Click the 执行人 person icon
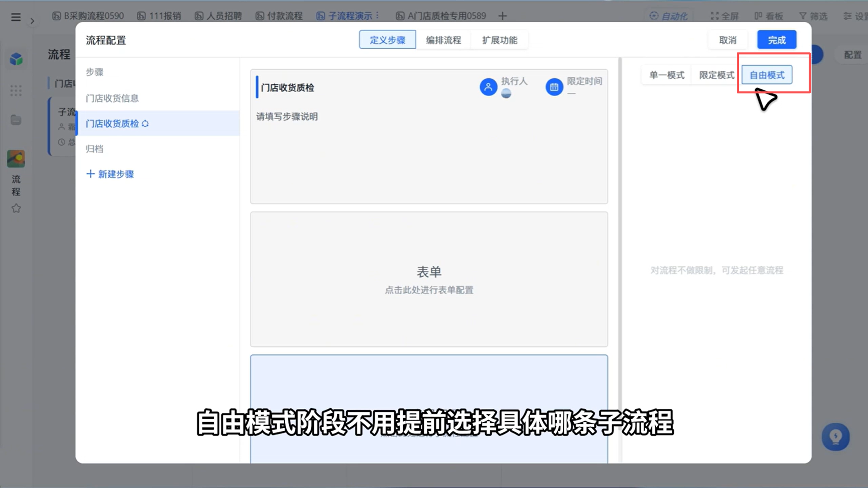868x488 pixels. pyautogui.click(x=488, y=87)
